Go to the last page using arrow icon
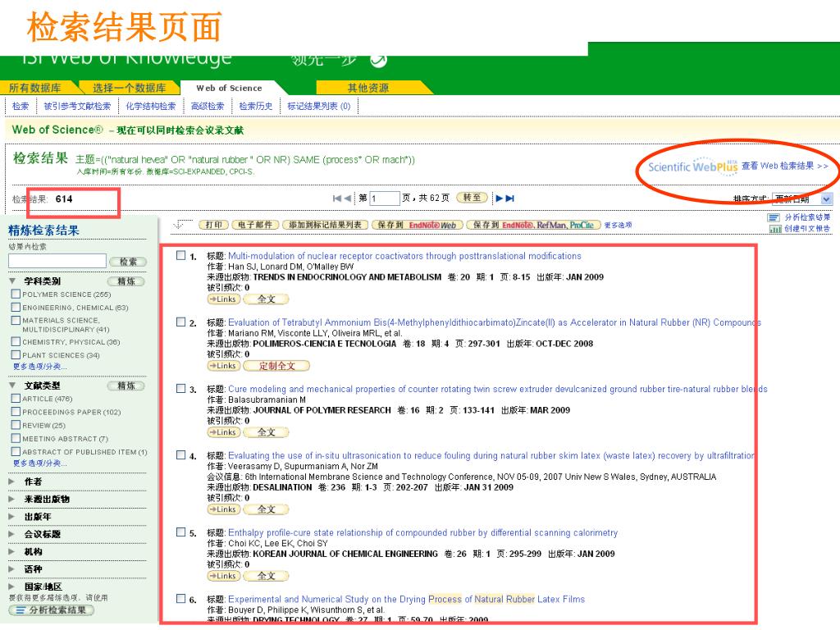The width and height of the screenshot is (840, 630). tap(509, 199)
